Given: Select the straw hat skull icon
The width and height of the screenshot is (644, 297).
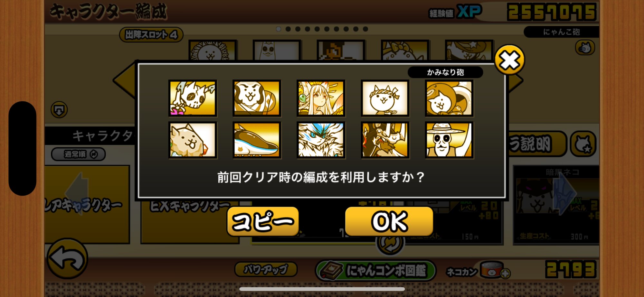Looking at the screenshot, I should point(449,140).
